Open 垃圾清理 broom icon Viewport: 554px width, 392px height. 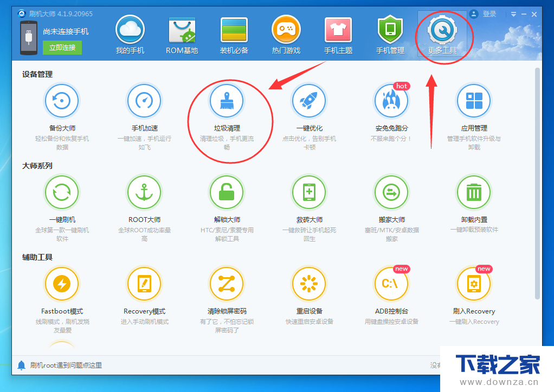point(227,101)
